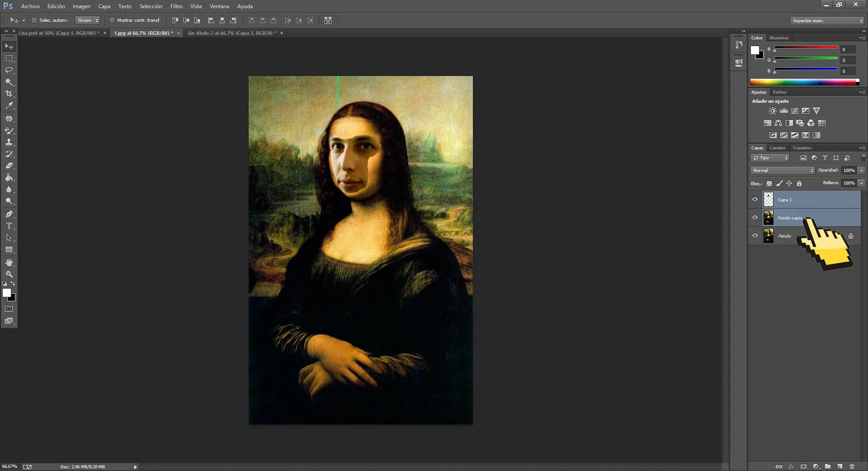Image resolution: width=868 pixels, height=471 pixels.
Task: Open the Color panel options menu
Action: click(x=863, y=38)
